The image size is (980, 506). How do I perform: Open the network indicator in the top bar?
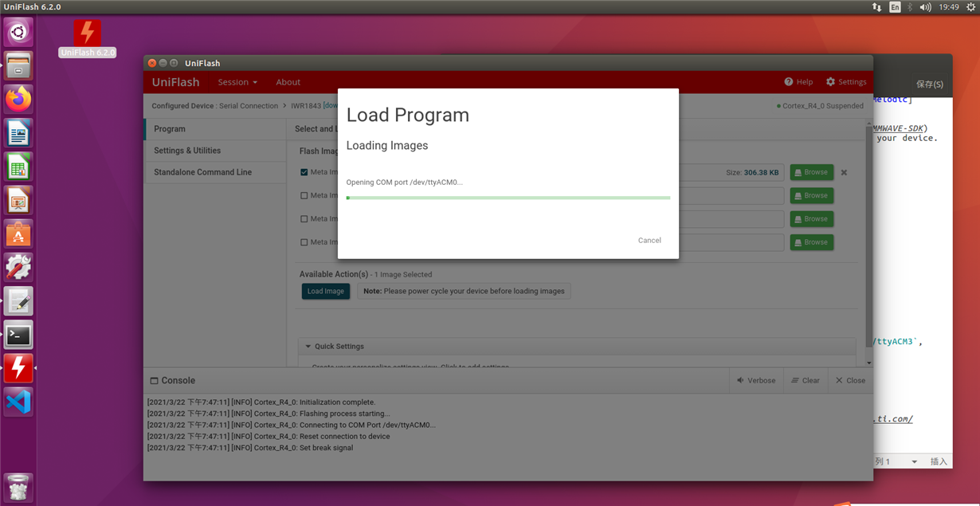click(x=876, y=7)
